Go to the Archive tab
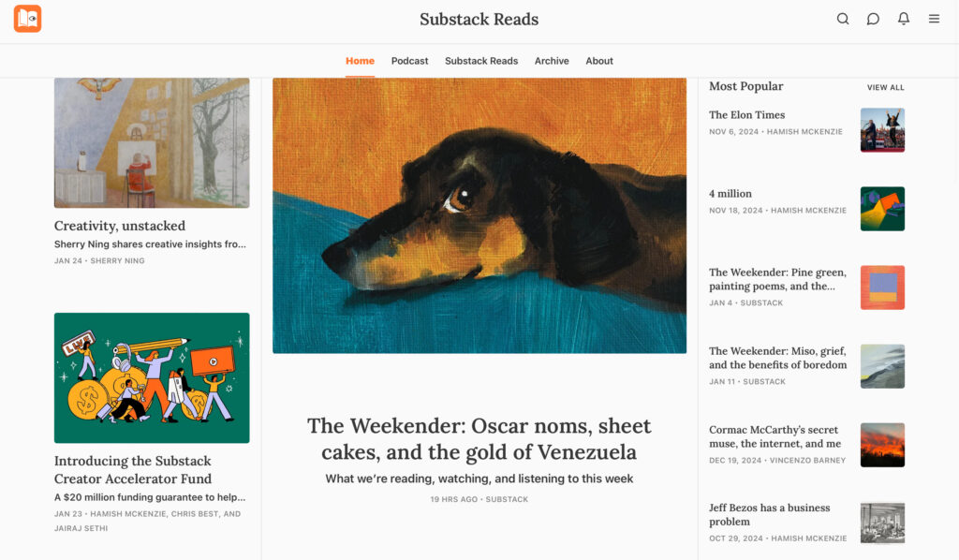This screenshot has height=560, width=959. point(552,61)
